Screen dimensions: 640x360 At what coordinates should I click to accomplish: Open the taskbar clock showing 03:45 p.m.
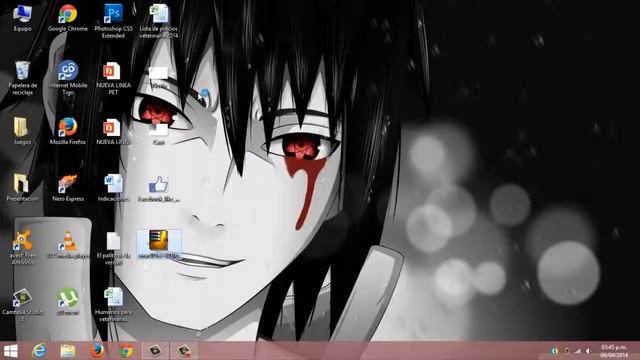coord(614,351)
